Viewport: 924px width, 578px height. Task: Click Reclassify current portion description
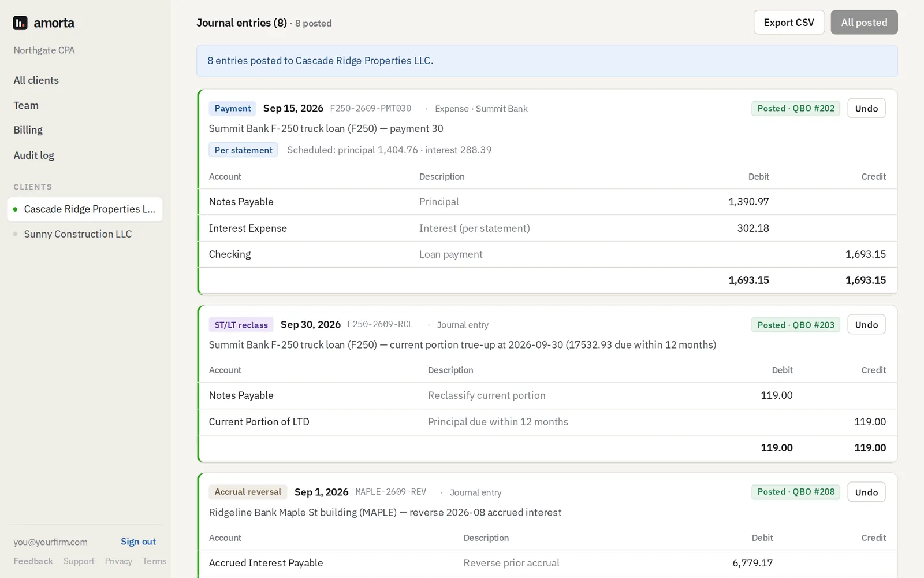[486, 395]
